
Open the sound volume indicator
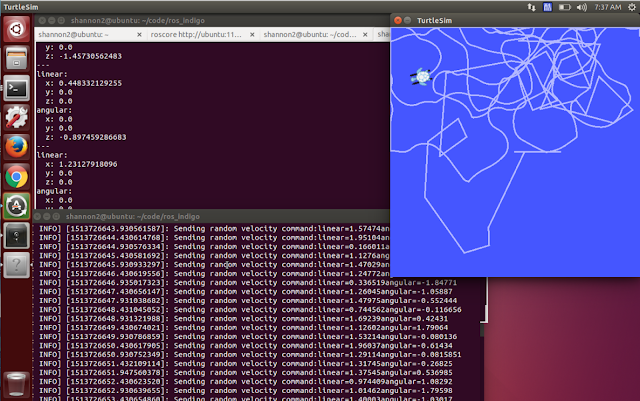[581, 7]
